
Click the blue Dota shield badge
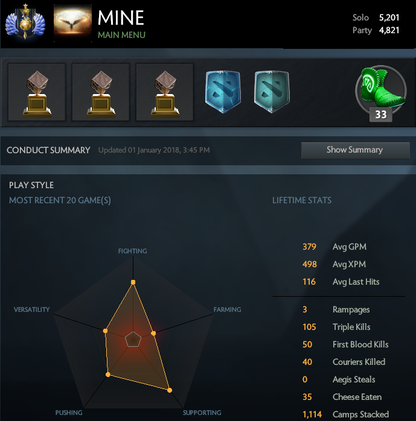(x=223, y=92)
